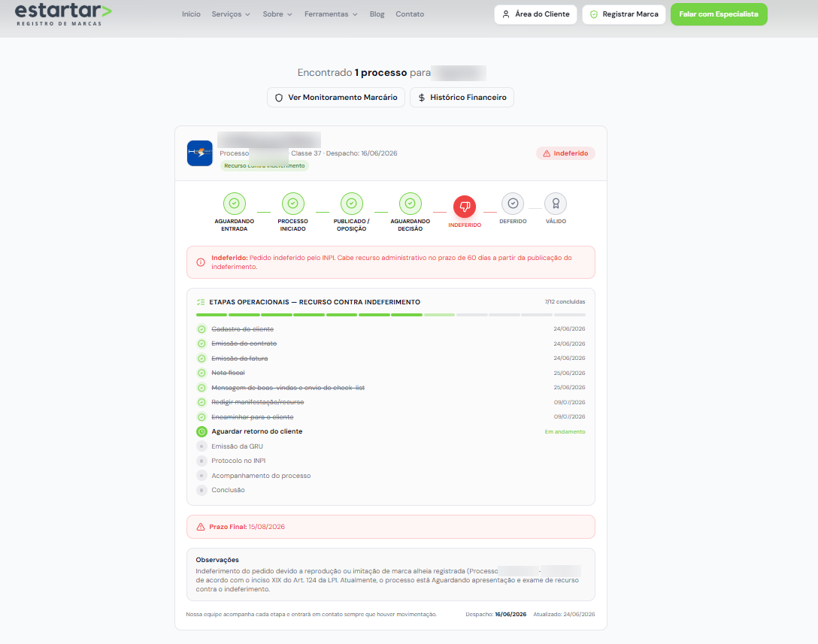Click Registrar Marca button

pyautogui.click(x=624, y=14)
